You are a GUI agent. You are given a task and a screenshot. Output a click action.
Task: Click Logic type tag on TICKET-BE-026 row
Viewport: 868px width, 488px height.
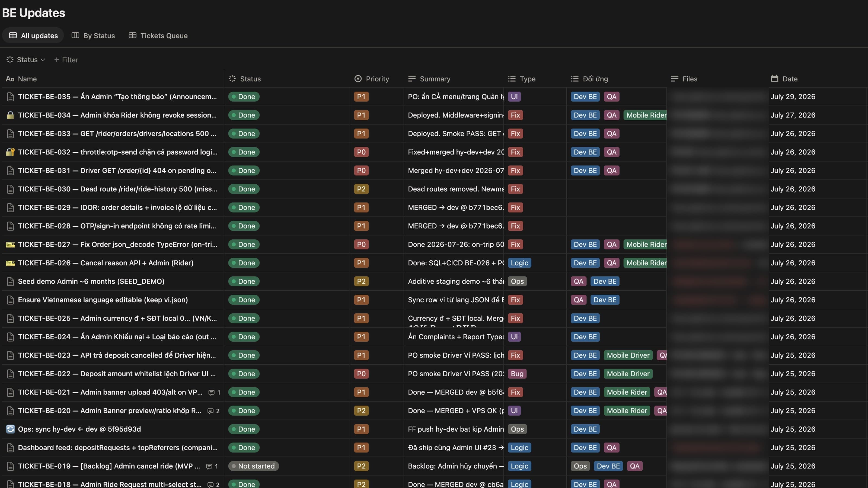[x=519, y=263]
